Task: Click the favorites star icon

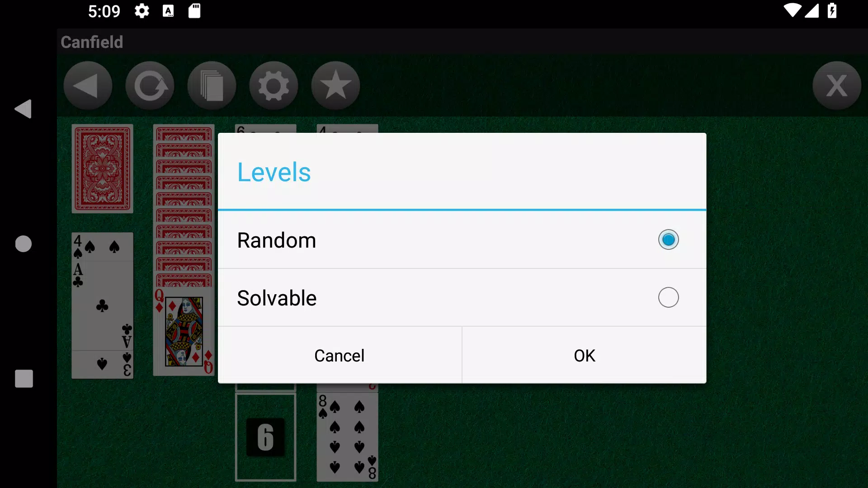Action: point(335,85)
